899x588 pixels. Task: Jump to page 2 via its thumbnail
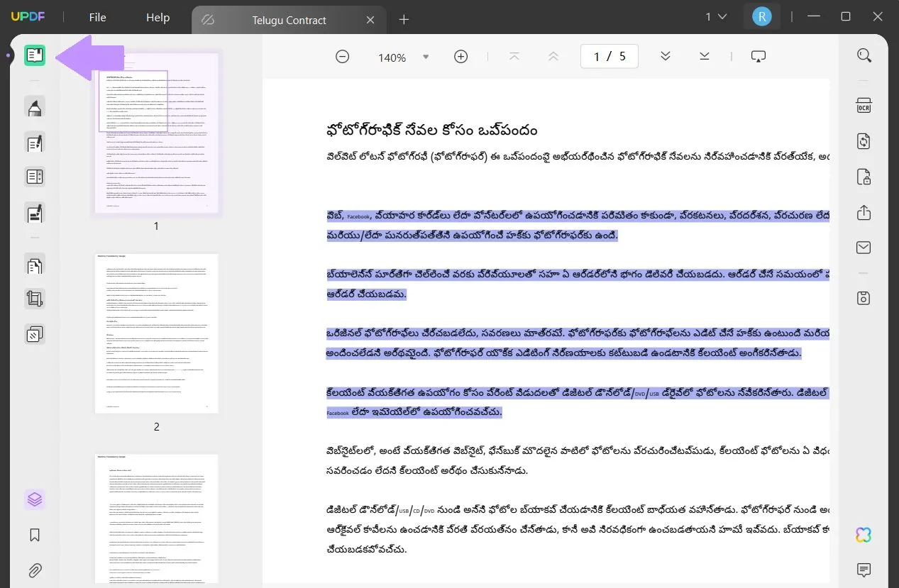pos(156,333)
